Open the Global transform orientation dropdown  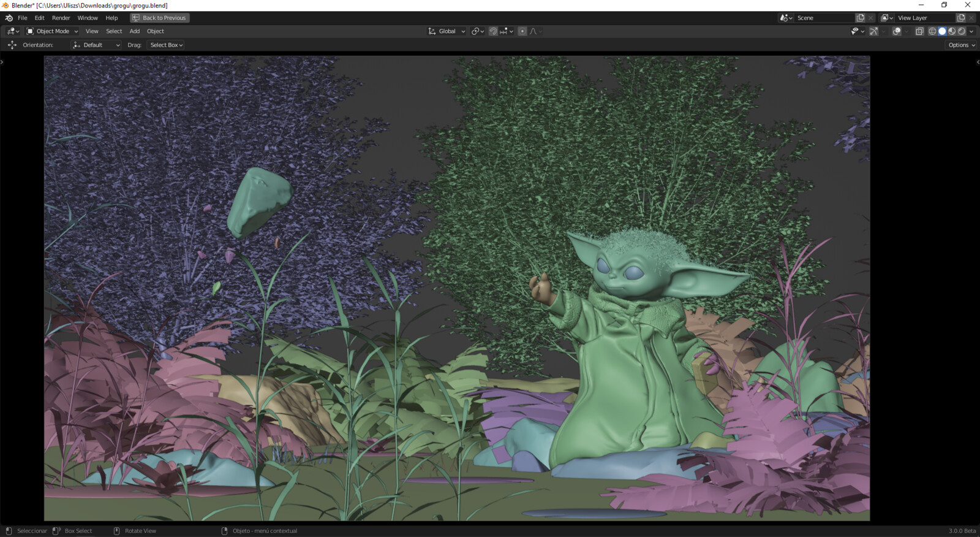(x=447, y=31)
